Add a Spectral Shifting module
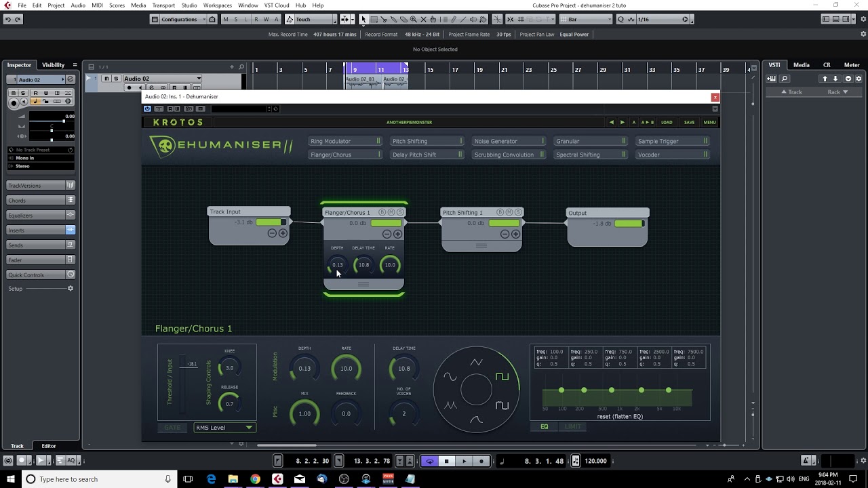The width and height of the screenshot is (868, 488). point(591,155)
